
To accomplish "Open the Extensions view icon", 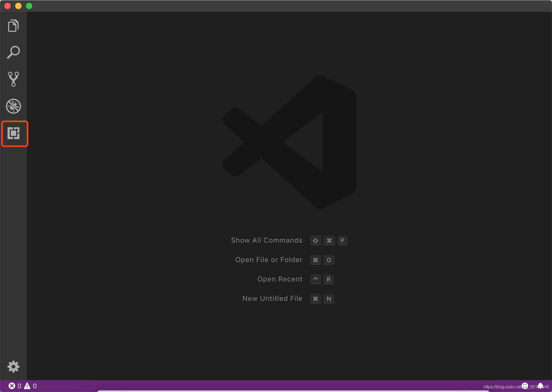I will coord(14,133).
